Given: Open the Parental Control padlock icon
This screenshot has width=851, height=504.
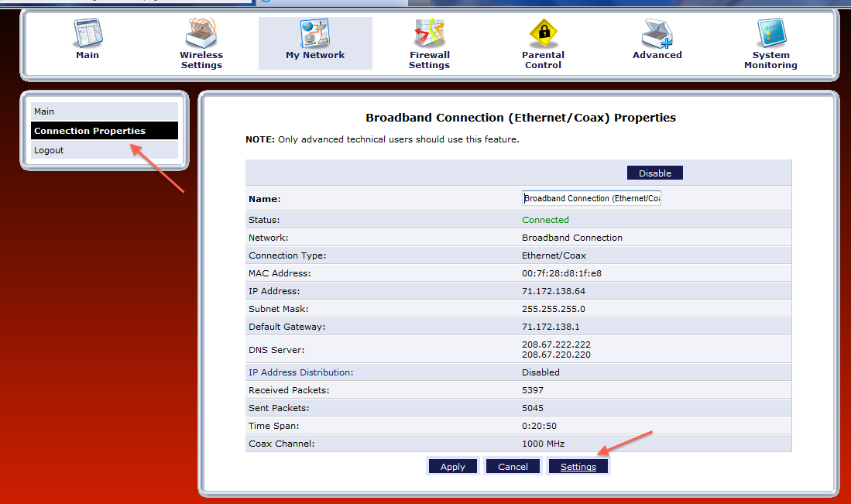Looking at the screenshot, I should click(544, 33).
